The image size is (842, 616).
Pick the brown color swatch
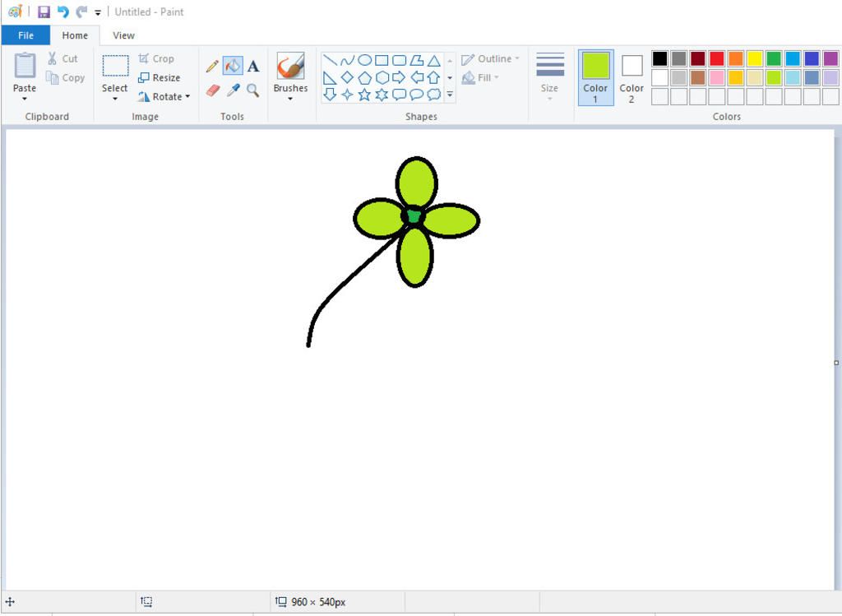698,77
